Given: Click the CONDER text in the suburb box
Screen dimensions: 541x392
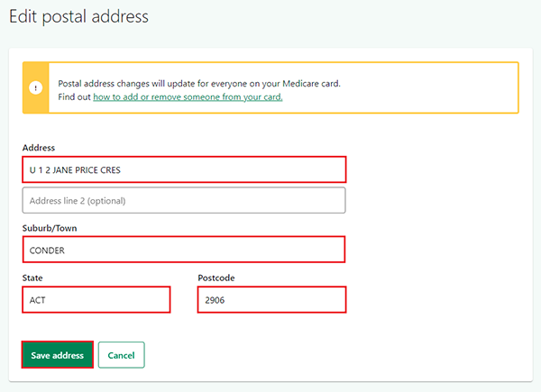Looking at the screenshot, I should 48,250.
